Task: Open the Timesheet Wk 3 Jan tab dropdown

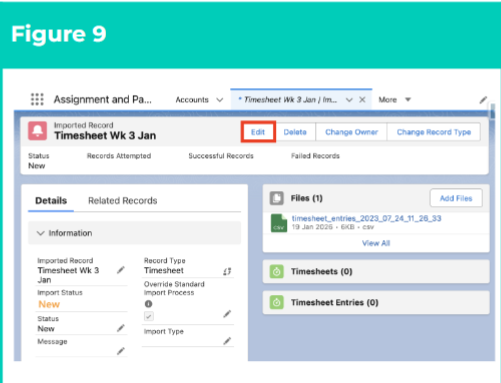Action: 349,100
